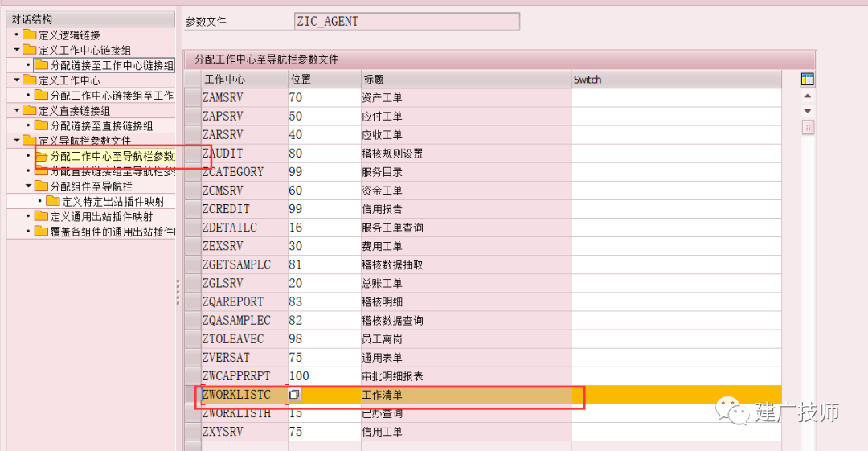The image size is (868, 451).
Task: Open folder icon of 定义工作中心
Action: click(x=30, y=80)
